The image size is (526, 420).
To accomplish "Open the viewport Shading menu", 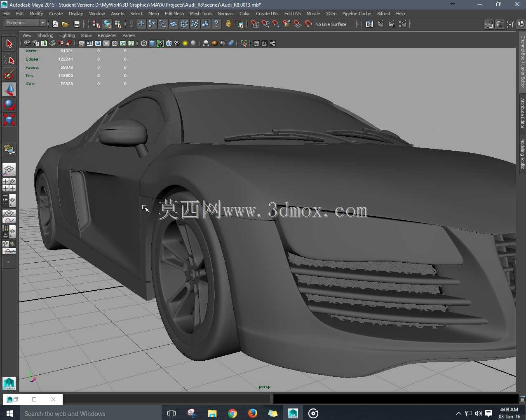I will (x=45, y=35).
